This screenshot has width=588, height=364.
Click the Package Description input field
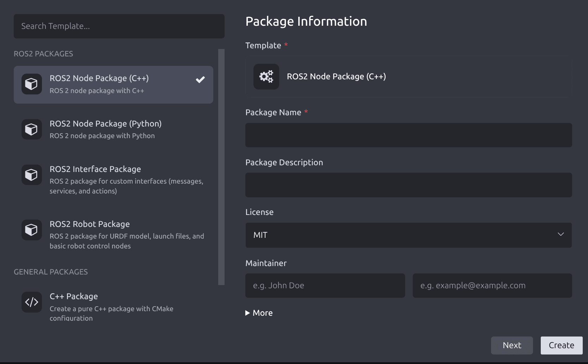(x=408, y=185)
